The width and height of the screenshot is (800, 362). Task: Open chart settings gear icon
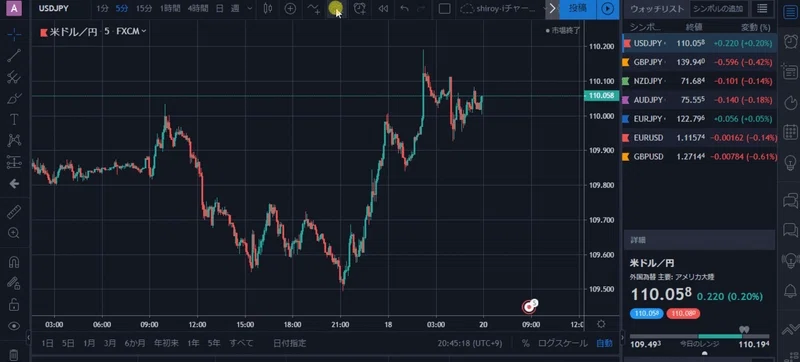601,324
